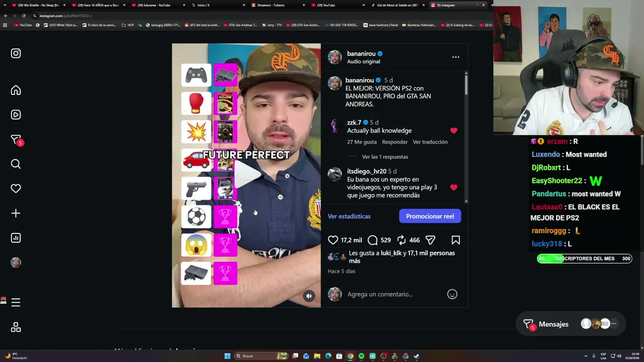644x362 pixels.
Task: Open Notifications heart in left sidebar
Action: click(x=16, y=189)
